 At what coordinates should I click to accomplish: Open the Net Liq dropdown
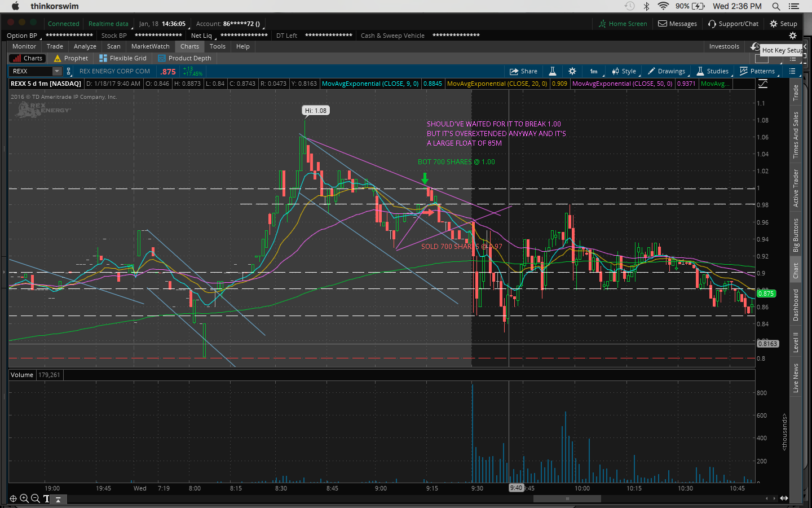pyautogui.click(x=201, y=36)
